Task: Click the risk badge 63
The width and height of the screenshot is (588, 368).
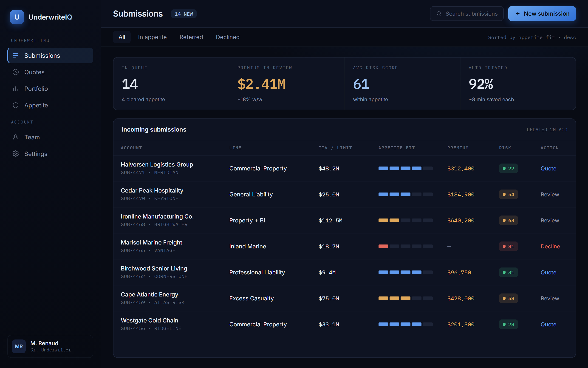Action: point(508,221)
